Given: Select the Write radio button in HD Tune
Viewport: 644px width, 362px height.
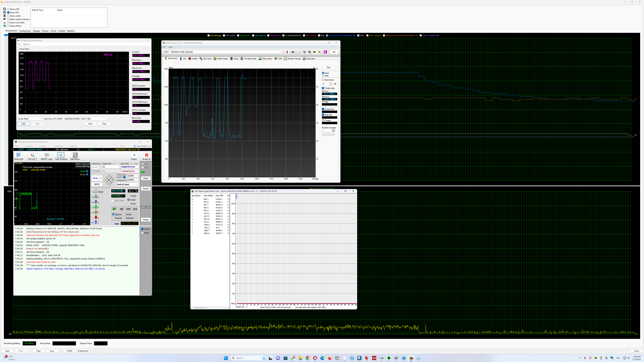Looking at the screenshot, I should point(323,76).
